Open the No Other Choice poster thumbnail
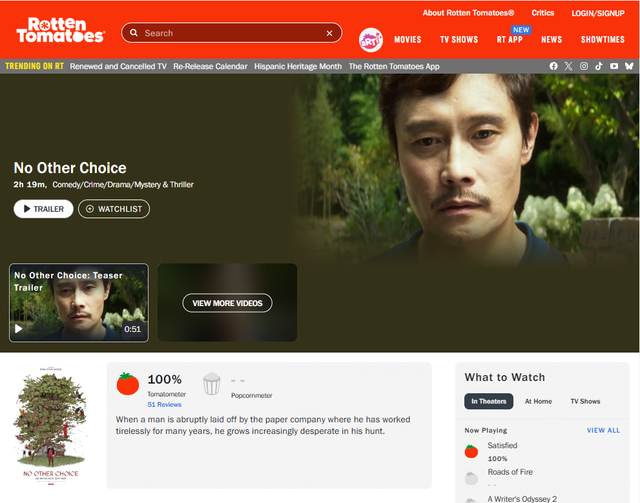Screen dimensions: 640x503 (51, 426)
